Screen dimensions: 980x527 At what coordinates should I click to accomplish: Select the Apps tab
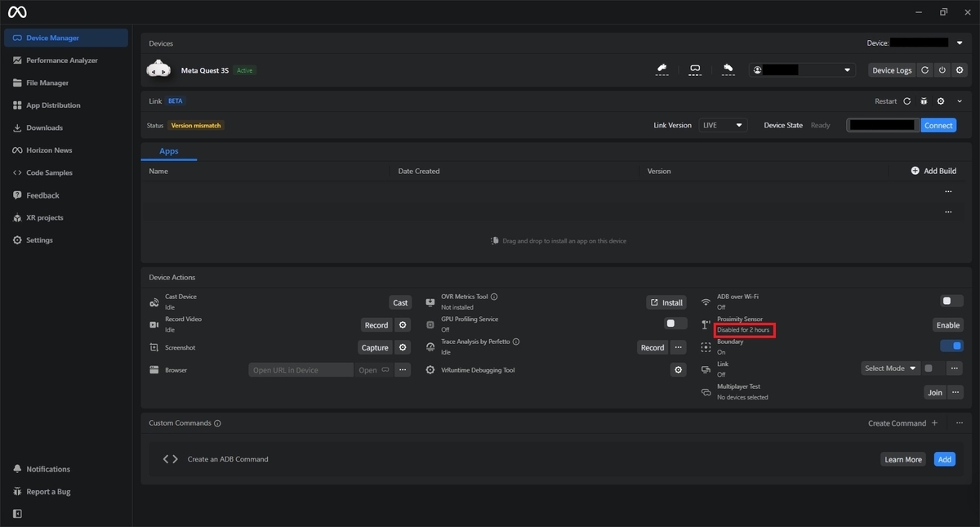pyautogui.click(x=169, y=151)
